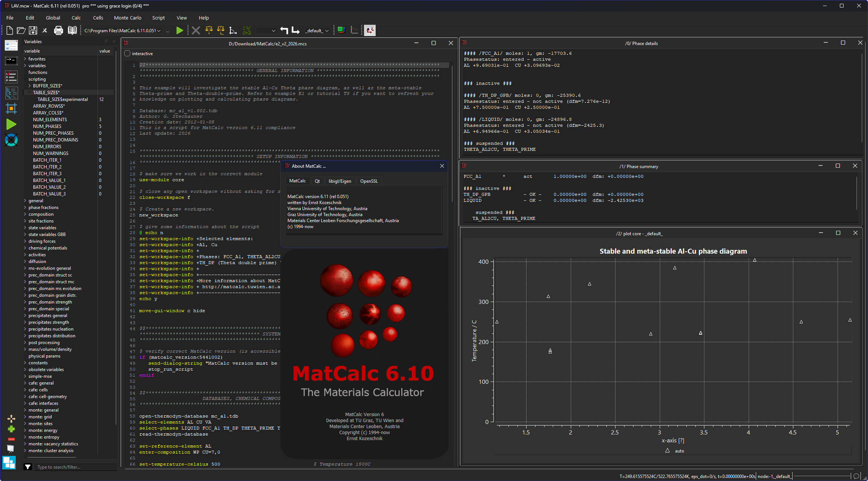
Task: Expand the phase fractions category
Action: (25, 207)
